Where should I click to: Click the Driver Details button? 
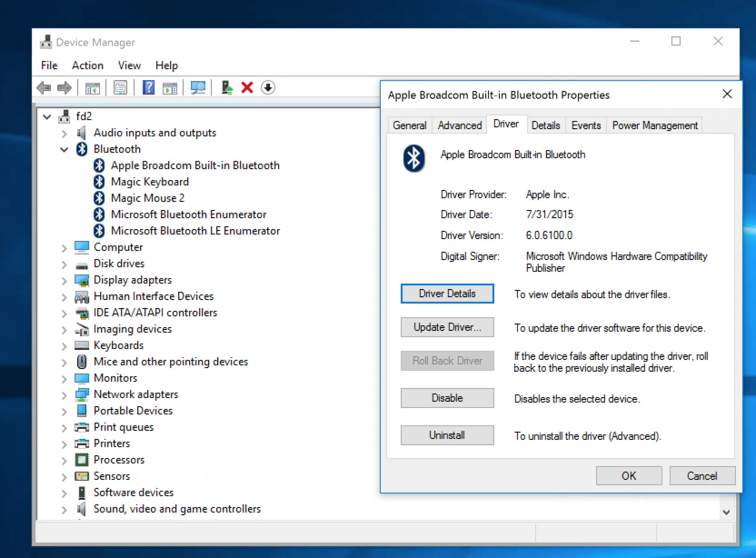click(x=447, y=294)
